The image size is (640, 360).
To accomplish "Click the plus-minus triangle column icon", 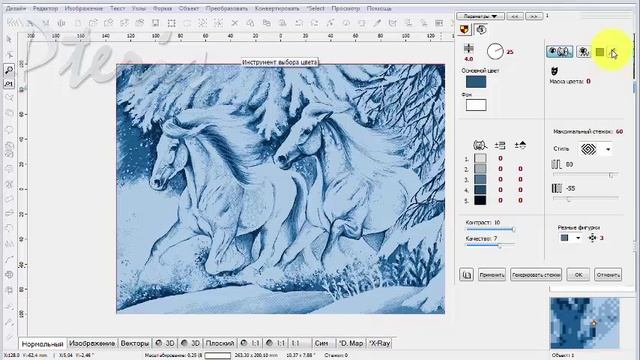I will coord(520,145).
